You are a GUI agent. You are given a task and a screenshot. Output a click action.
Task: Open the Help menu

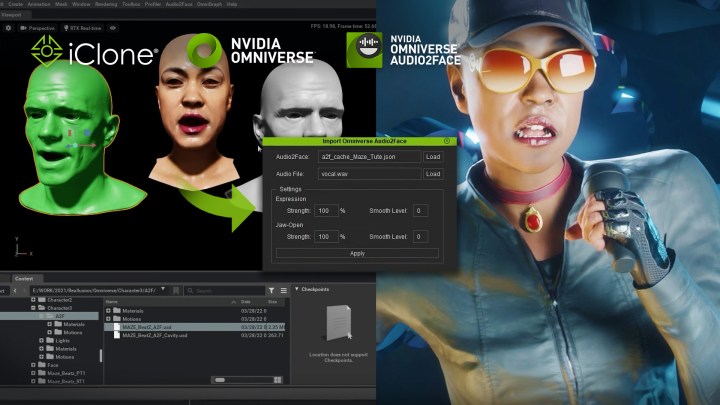[x=232, y=4]
